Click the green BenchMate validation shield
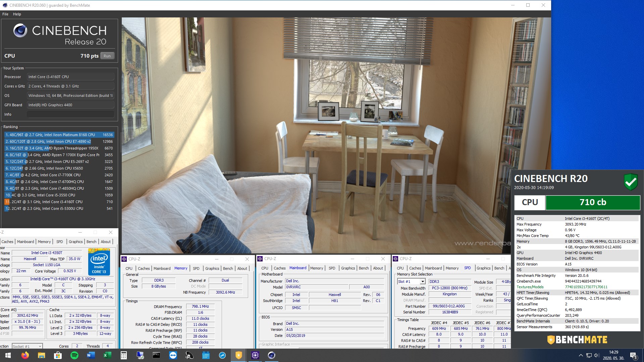 tap(631, 182)
